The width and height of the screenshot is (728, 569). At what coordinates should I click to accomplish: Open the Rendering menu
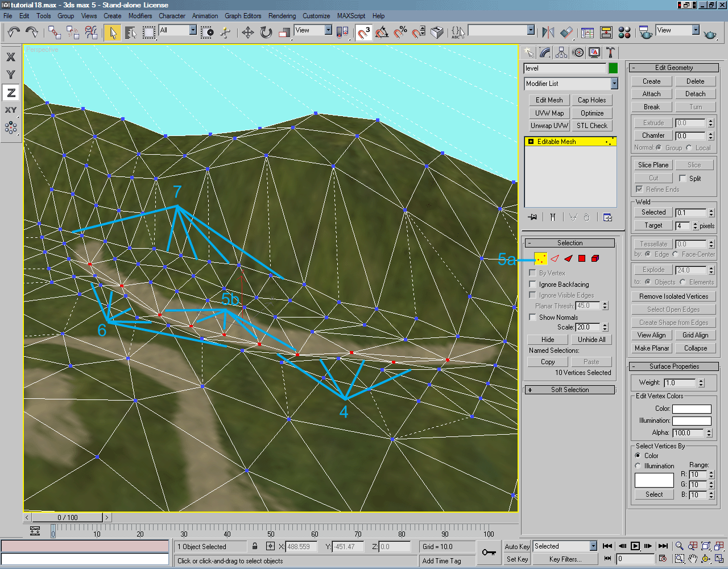coord(282,16)
